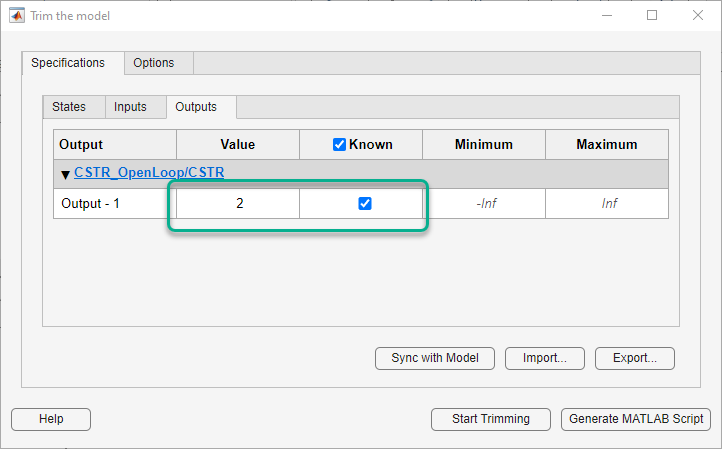Uncheck Known for Output - 1
This screenshot has width=722, height=449.
click(x=365, y=203)
